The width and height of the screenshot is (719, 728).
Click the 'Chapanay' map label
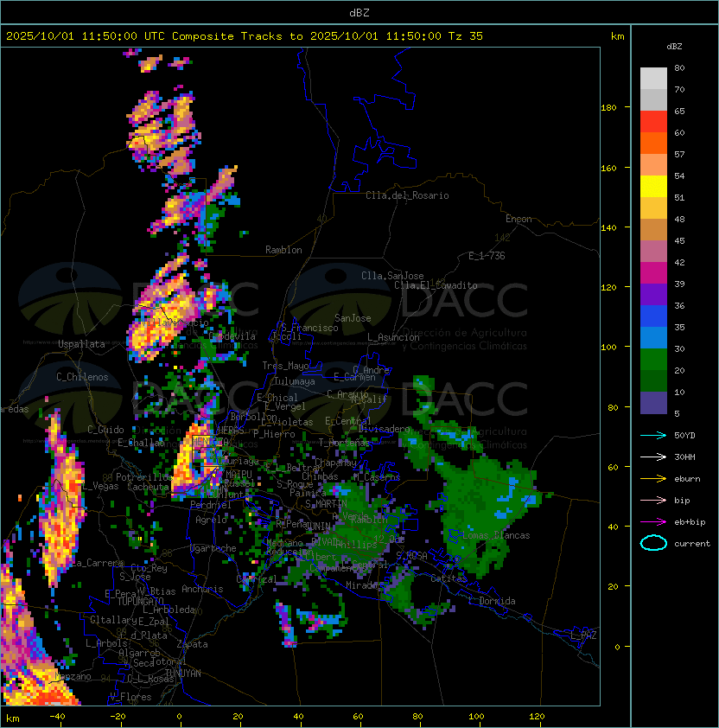(335, 463)
